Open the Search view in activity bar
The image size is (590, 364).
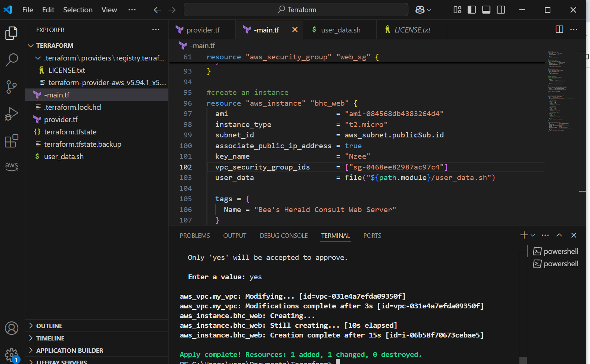[x=12, y=60]
